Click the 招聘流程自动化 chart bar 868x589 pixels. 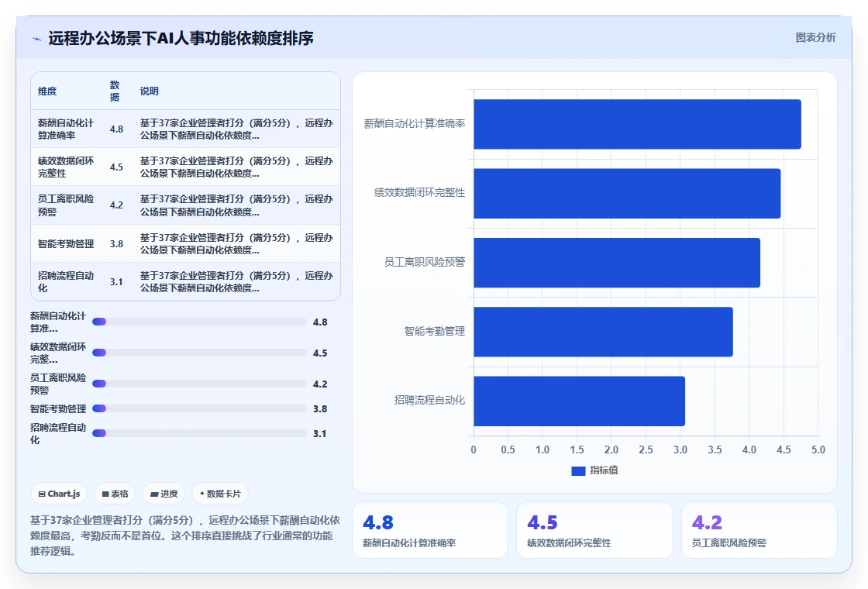580,401
